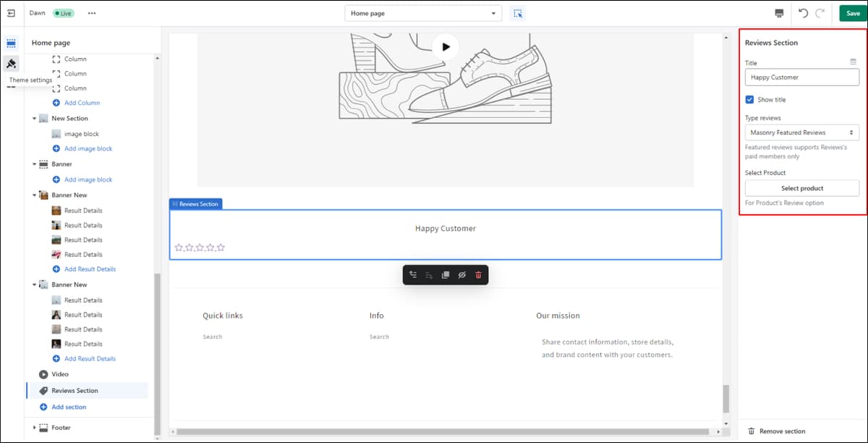
Task: Click Add image block under New Section
Action: [x=88, y=148]
